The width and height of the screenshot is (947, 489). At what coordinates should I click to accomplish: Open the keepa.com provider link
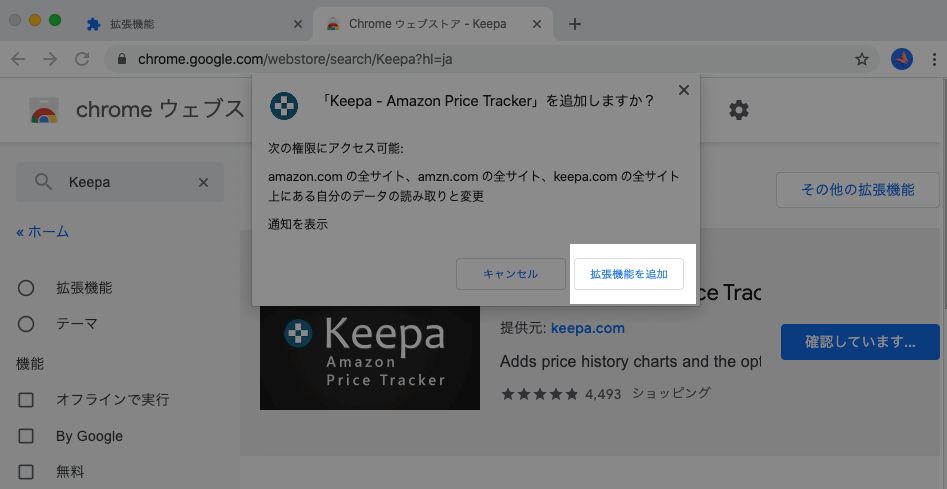tap(587, 327)
